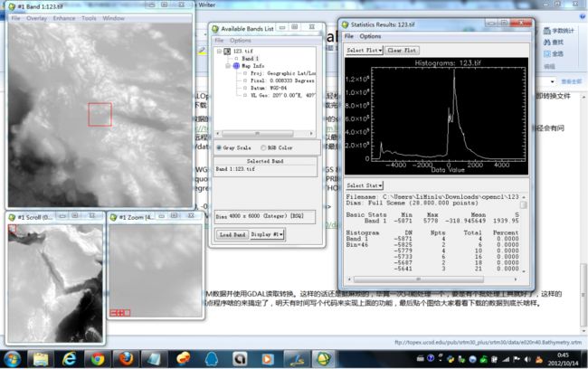Click the volume speaker tray icon
Viewport: 588px width, 369px height.
(528, 359)
